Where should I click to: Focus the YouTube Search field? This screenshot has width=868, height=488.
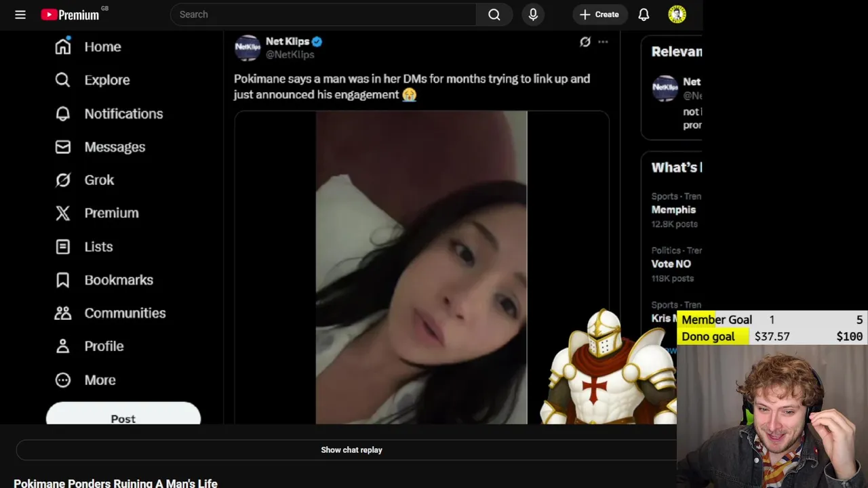(x=323, y=14)
